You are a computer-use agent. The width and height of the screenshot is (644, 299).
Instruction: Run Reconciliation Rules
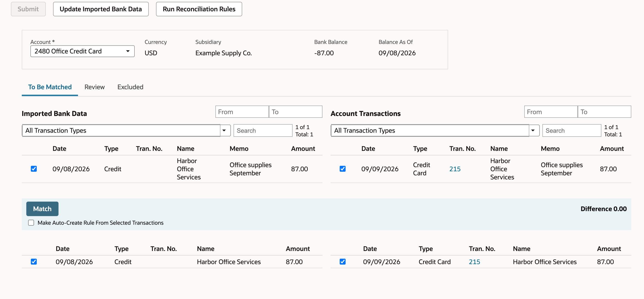click(199, 9)
